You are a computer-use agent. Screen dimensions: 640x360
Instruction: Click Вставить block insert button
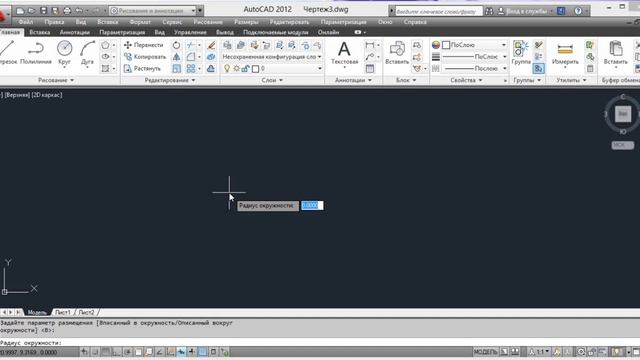click(397, 53)
